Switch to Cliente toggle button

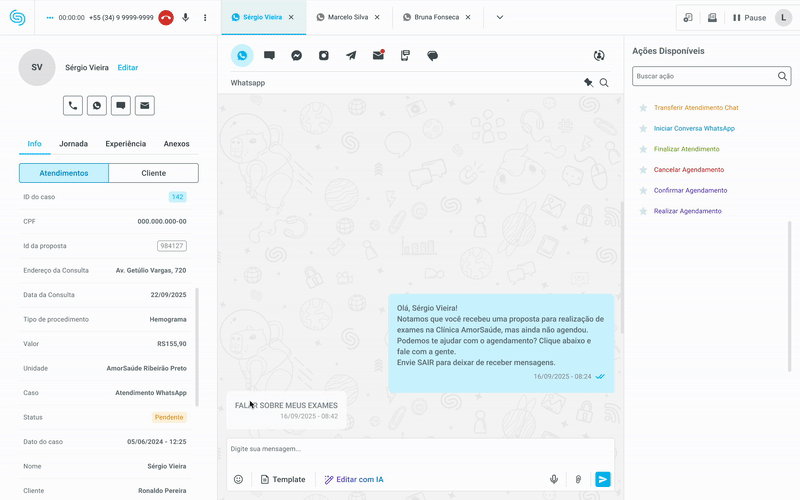[x=154, y=173]
